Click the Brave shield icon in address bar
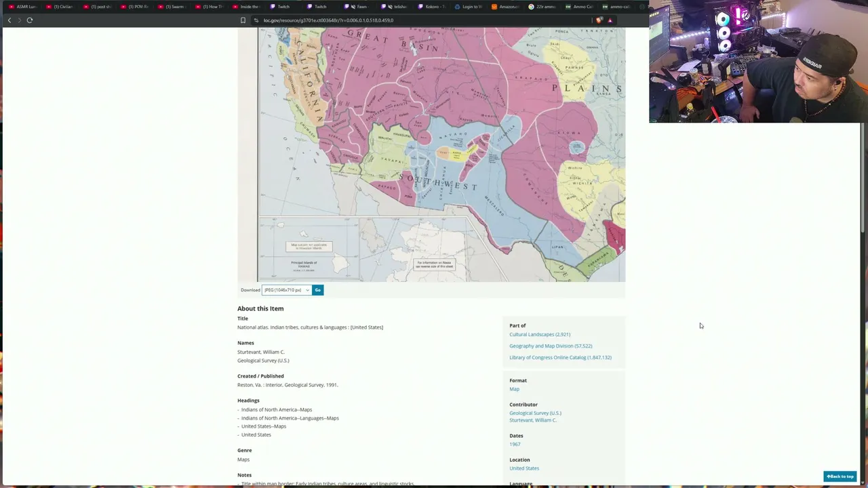This screenshot has width=868, height=488. point(599,20)
